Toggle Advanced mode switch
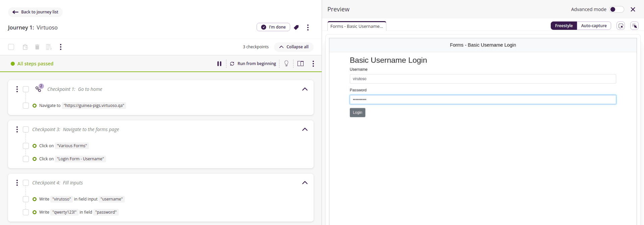 point(616,9)
